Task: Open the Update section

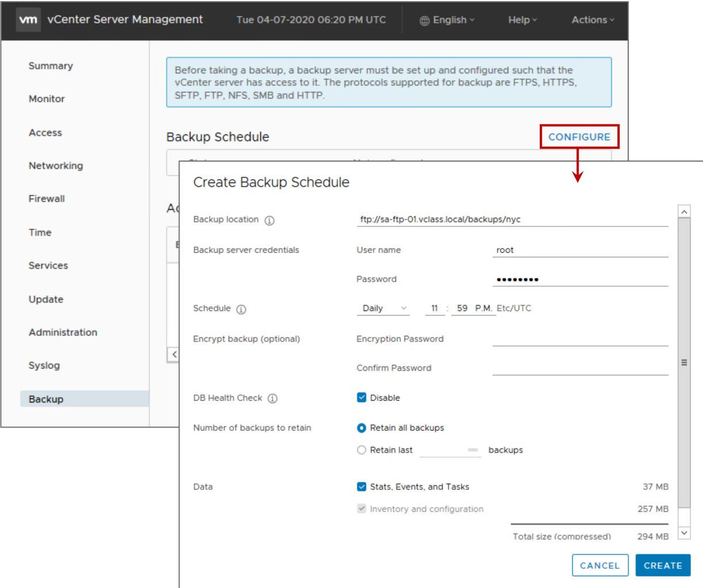Action: 46,299
